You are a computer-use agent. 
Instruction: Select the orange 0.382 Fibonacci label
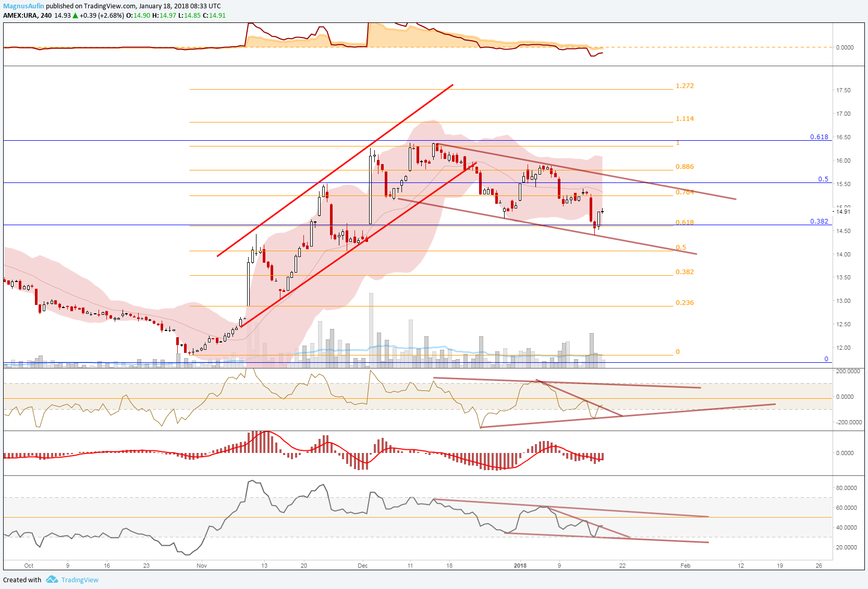[684, 272]
